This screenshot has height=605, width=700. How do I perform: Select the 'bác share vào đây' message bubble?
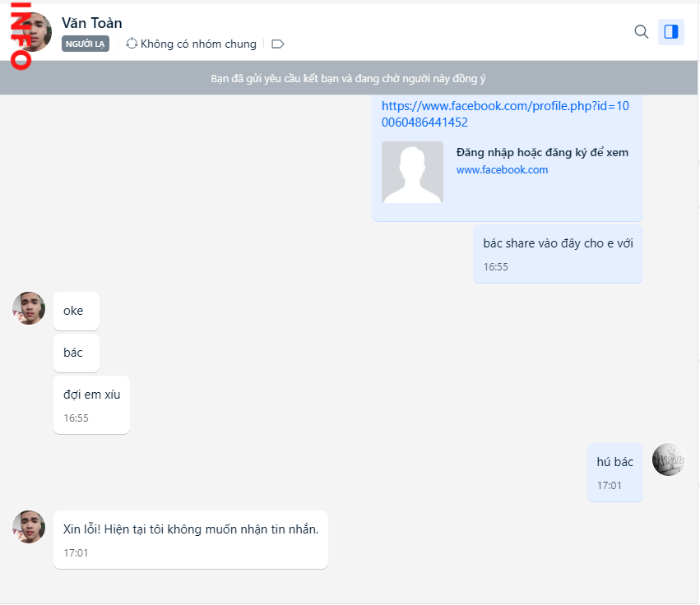(558, 253)
